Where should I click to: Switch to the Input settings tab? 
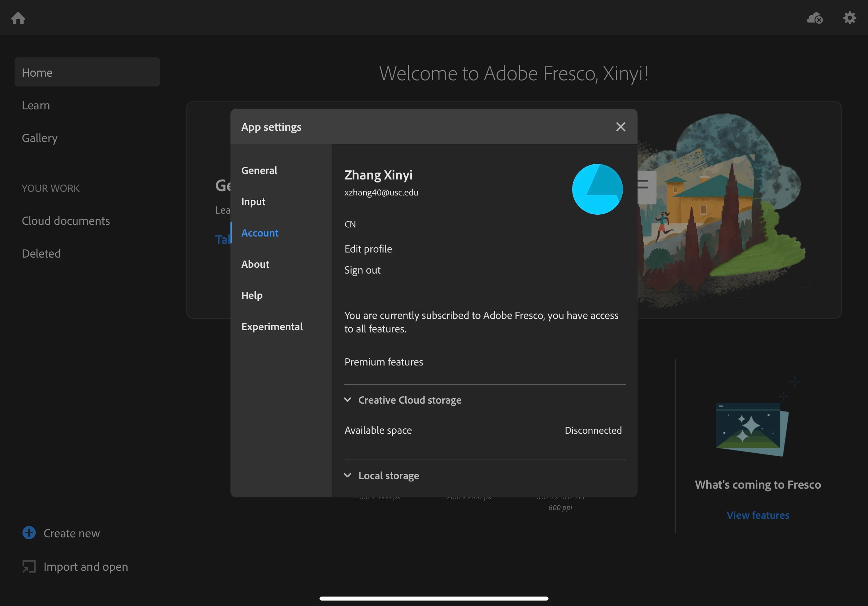(x=253, y=202)
